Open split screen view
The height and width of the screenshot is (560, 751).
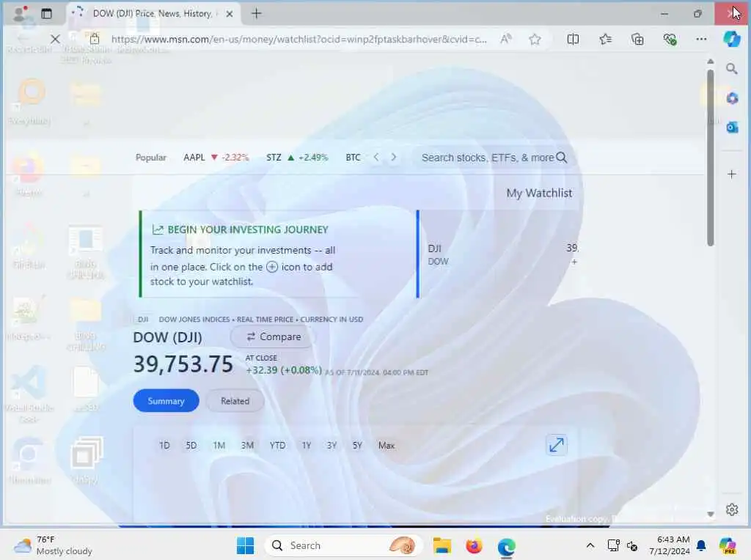(573, 40)
